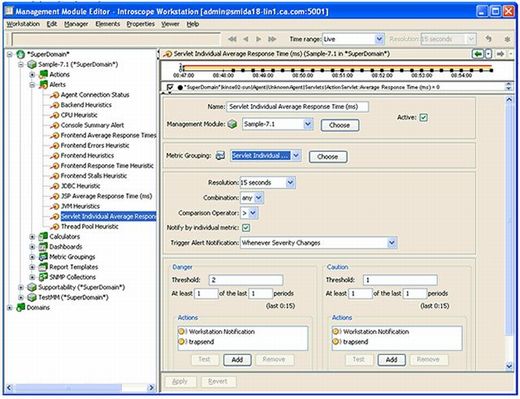Click the trapsend action icon under Caution

click(x=336, y=342)
